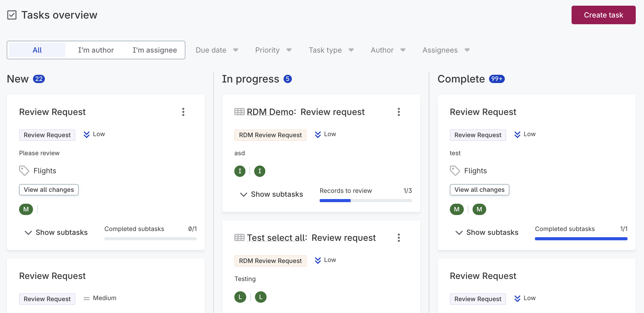Click the table icon beside Test select all
The width and height of the screenshot is (644, 313).
coord(239,238)
